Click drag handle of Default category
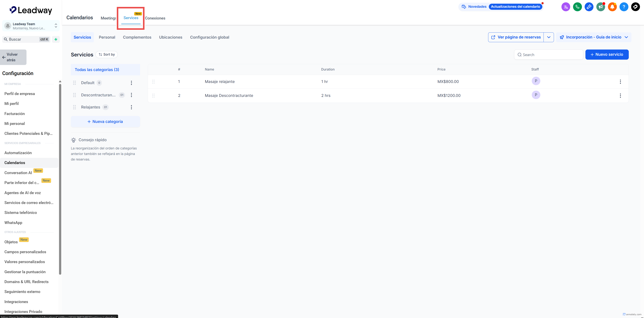The width and height of the screenshot is (644, 318). 74,83
